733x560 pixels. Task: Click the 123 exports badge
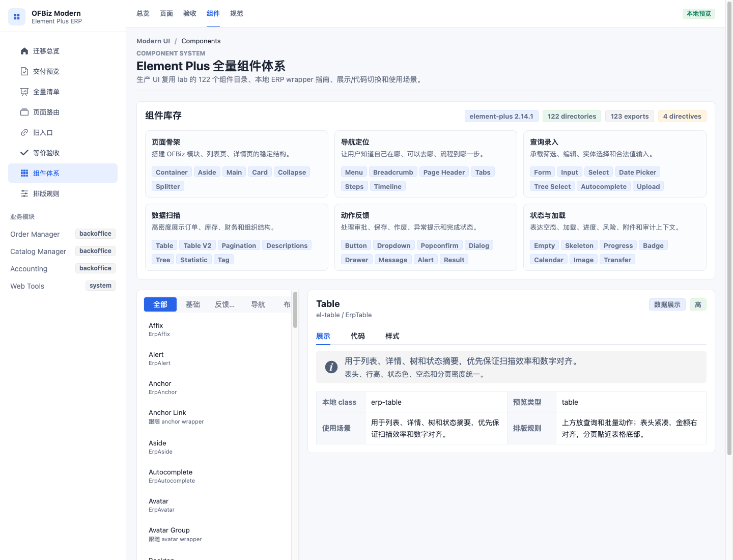click(x=630, y=116)
